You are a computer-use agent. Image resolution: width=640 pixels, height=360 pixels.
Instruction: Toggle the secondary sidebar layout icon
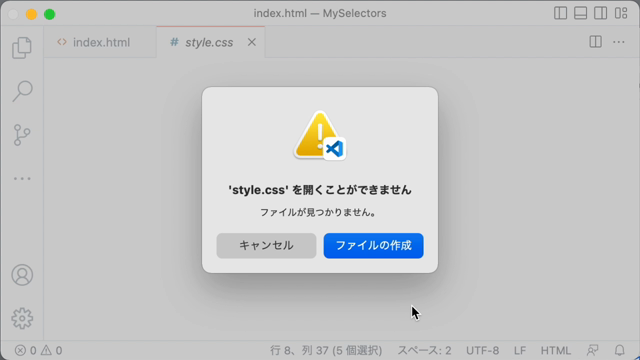tap(600, 13)
